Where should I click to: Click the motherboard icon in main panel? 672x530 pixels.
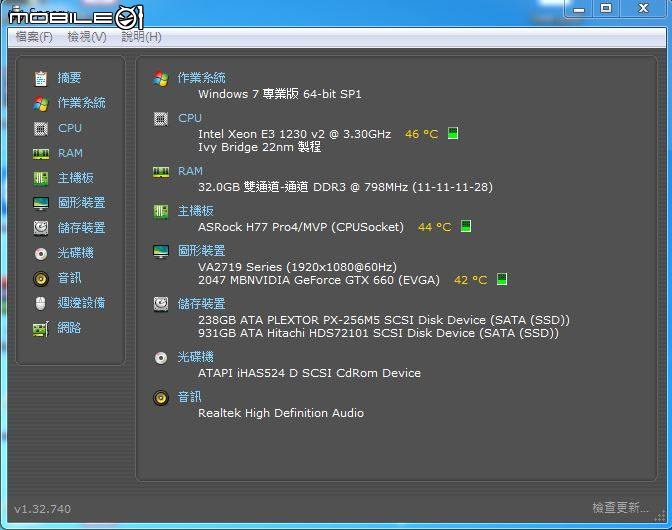pyautogui.click(x=161, y=211)
